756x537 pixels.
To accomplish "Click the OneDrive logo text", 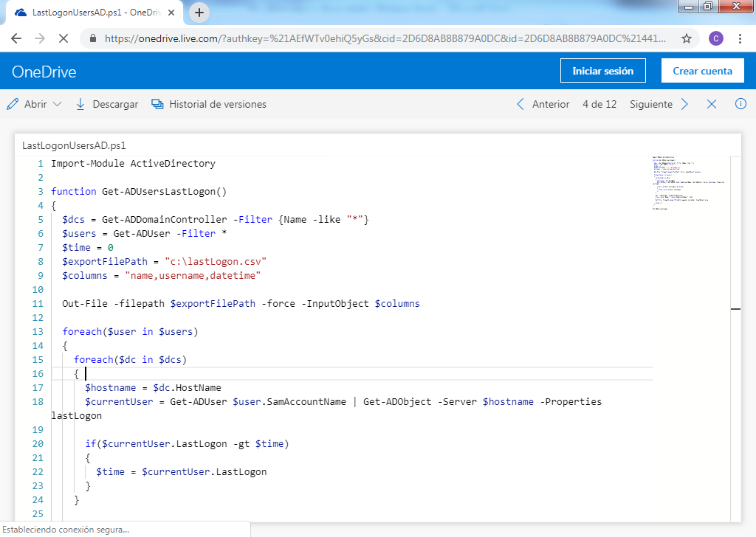I will click(44, 72).
